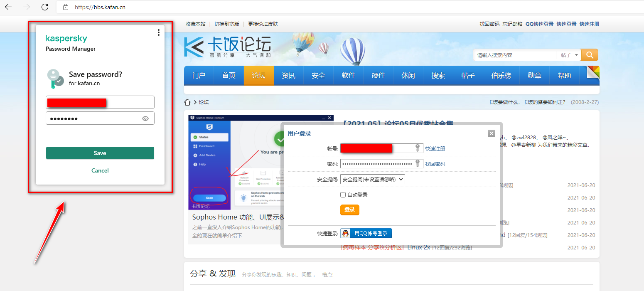Click 忘记邮箱 link

(512, 24)
